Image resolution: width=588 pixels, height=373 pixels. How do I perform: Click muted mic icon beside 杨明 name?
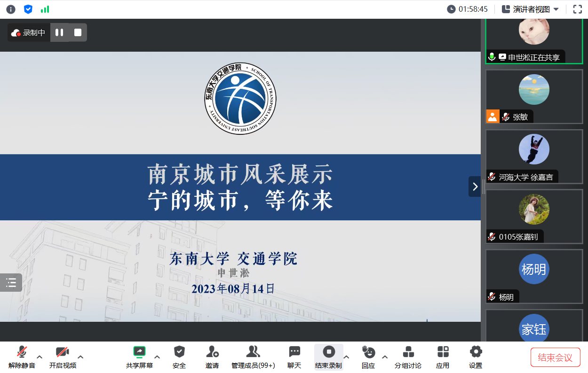[492, 297]
